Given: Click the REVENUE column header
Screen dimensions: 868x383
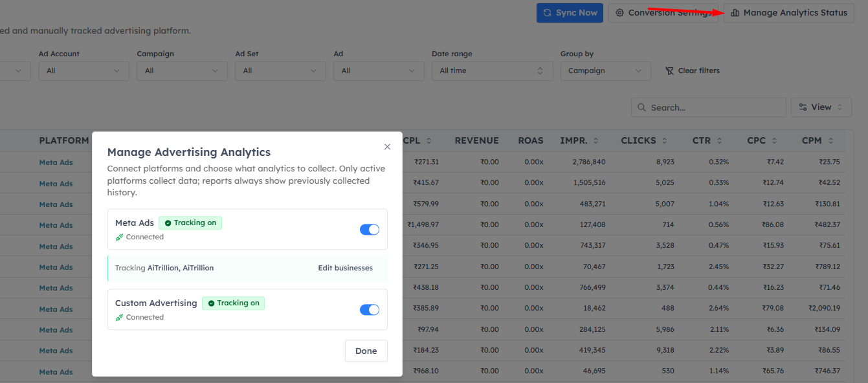Looking at the screenshot, I should (476, 140).
